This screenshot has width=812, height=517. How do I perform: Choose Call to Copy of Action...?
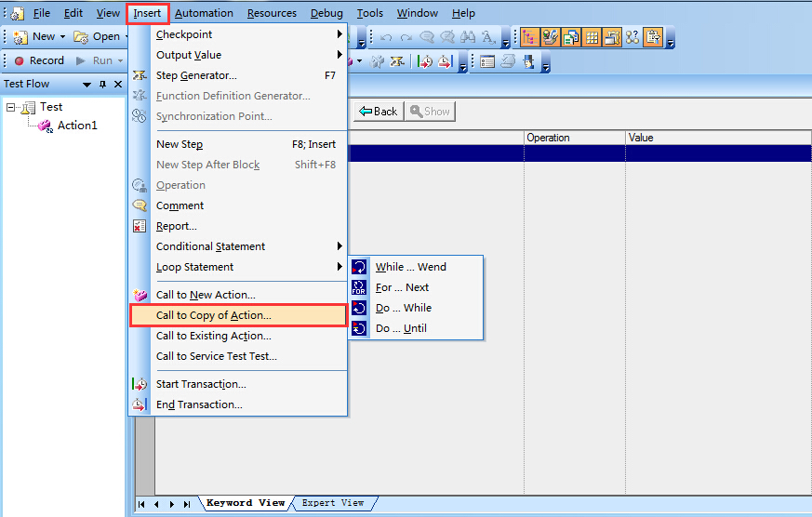tap(238, 315)
